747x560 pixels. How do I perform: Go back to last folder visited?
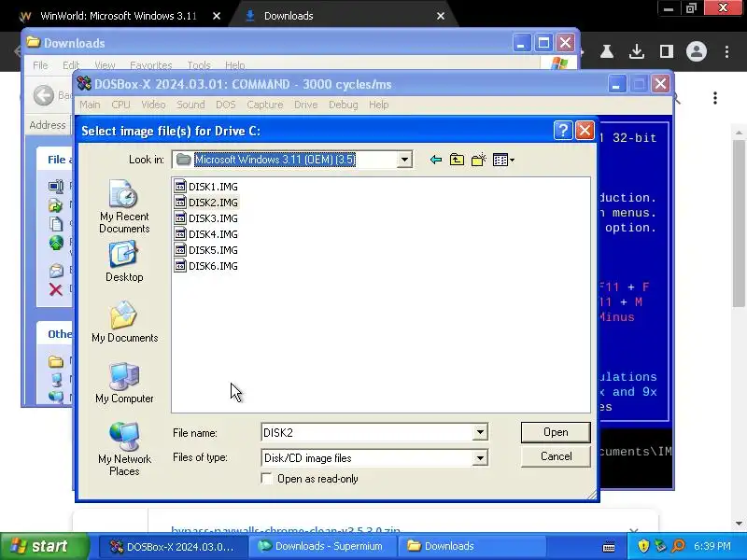[x=435, y=160]
